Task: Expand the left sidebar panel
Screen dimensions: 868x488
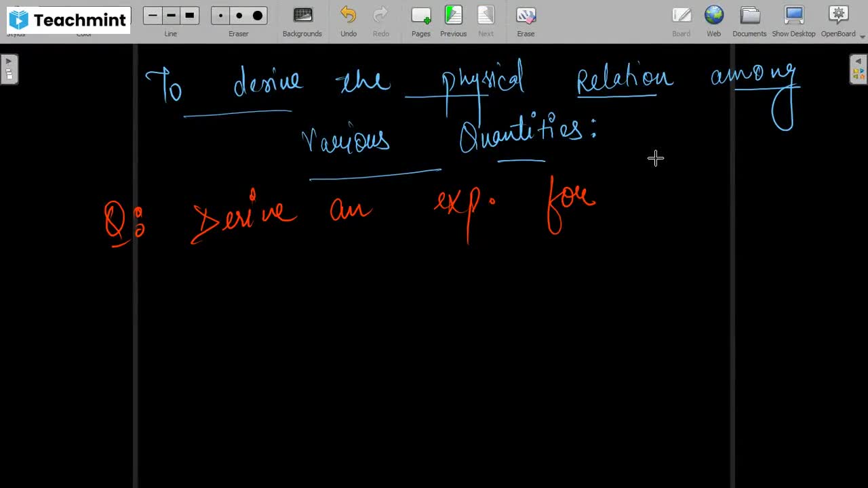Action: pos(9,68)
